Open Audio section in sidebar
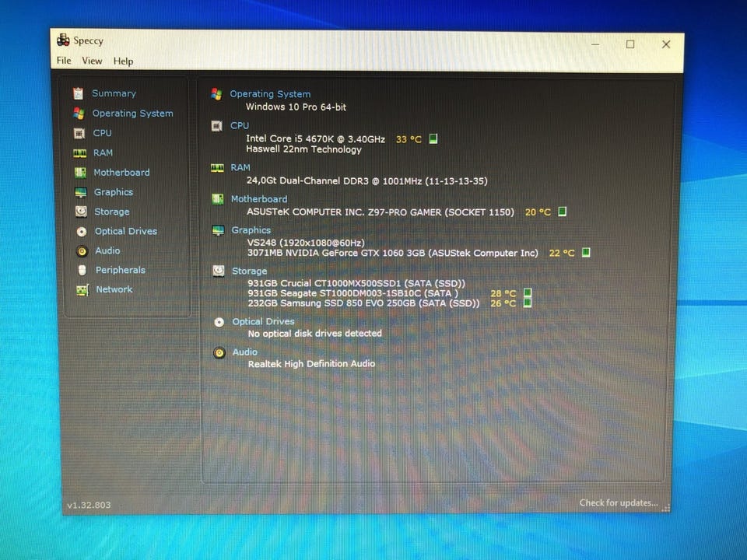Viewport: 747px width, 560px height. tap(107, 250)
